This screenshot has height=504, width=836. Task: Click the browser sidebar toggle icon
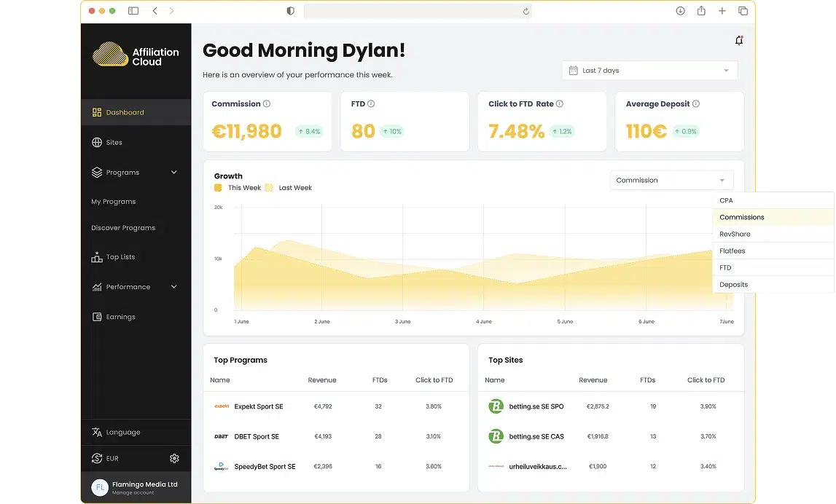(x=133, y=11)
